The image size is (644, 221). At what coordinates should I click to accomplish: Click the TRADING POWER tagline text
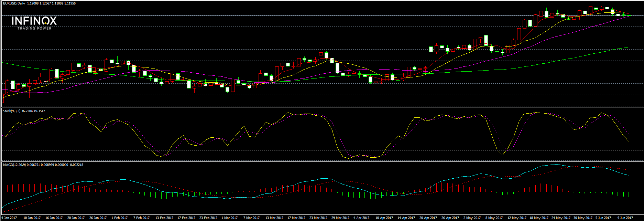click(34, 28)
